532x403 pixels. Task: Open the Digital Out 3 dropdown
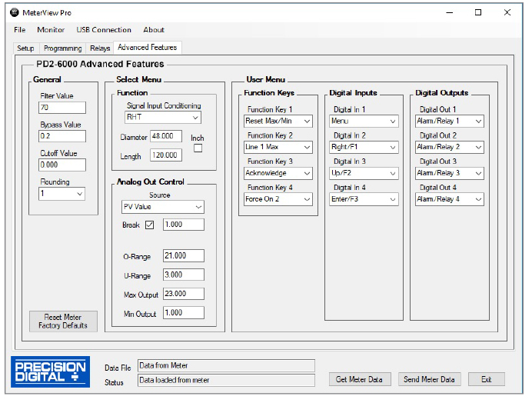coord(450,173)
